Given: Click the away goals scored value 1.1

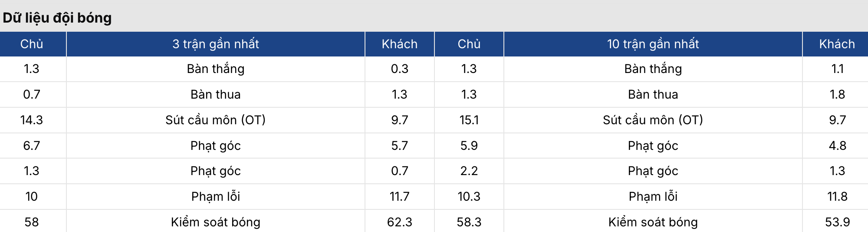Looking at the screenshot, I should tap(837, 69).
